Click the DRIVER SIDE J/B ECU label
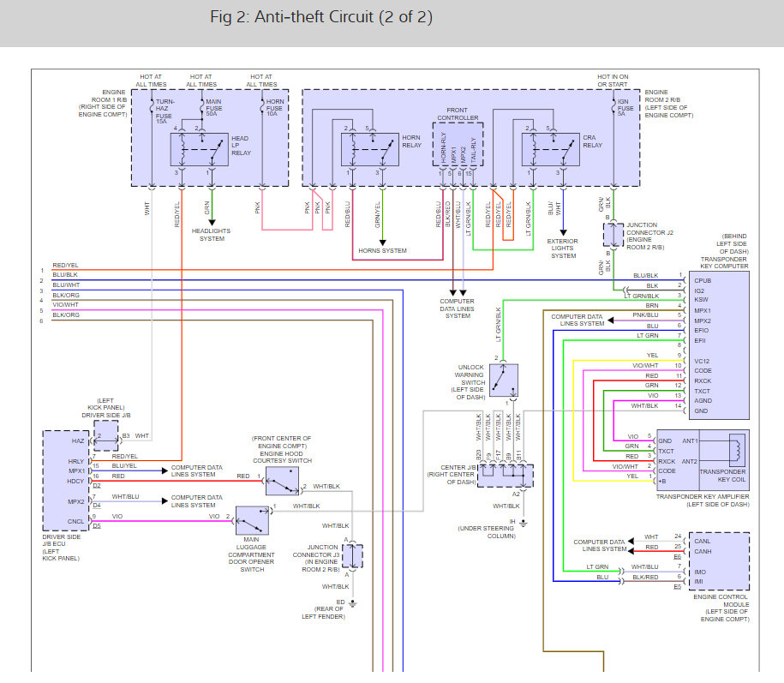This screenshot has width=784, height=683. [x=62, y=541]
